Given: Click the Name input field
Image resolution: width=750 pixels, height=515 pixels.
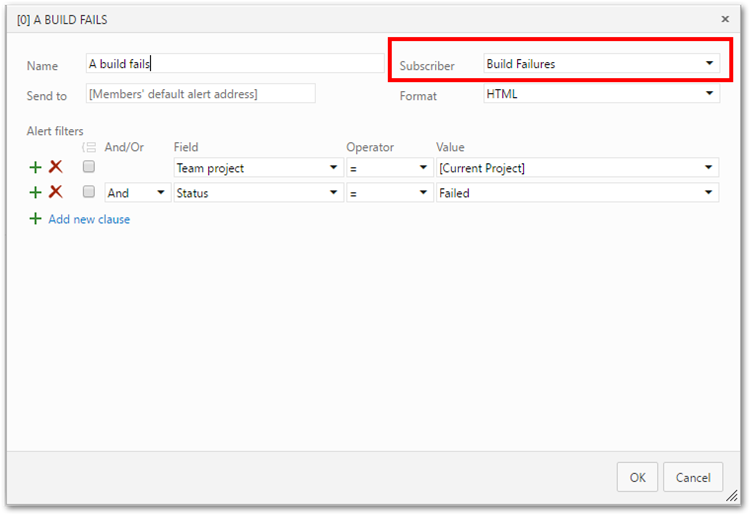Looking at the screenshot, I should pos(235,64).
